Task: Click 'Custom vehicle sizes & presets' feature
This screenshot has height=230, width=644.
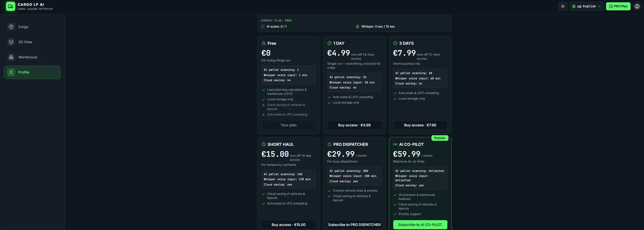Action: tap(355, 191)
